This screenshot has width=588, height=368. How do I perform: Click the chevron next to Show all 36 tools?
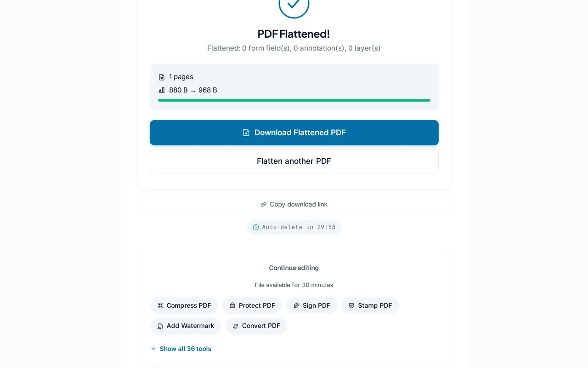(153, 349)
